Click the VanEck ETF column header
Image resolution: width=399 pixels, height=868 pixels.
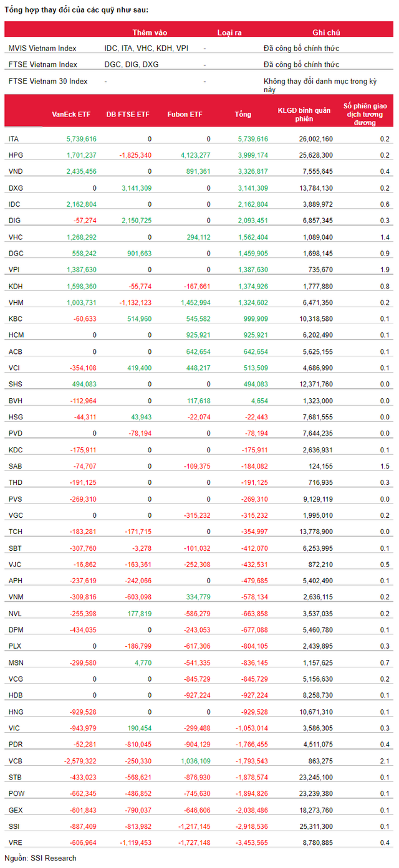[70, 114]
